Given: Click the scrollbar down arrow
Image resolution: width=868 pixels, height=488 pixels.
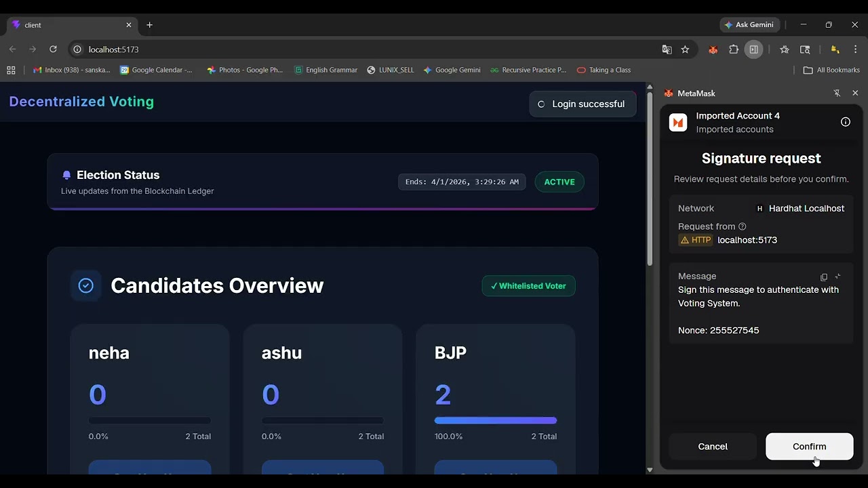Looking at the screenshot, I should [x=650, y=470].
